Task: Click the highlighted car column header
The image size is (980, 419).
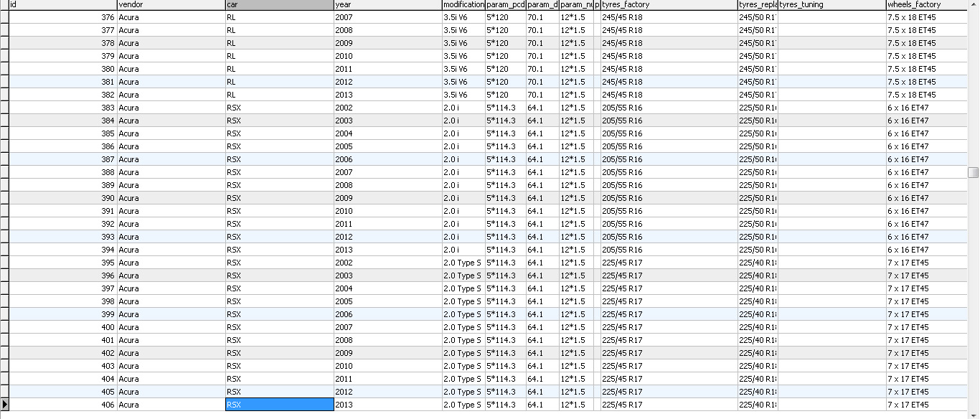Action: (279, 5)
